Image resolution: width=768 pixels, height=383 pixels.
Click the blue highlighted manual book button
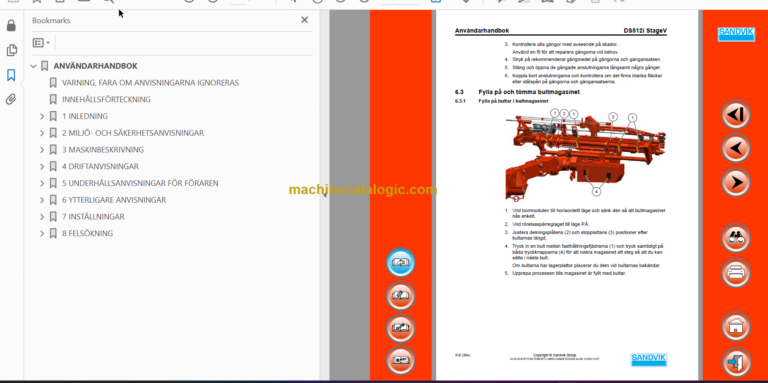click(x=401, y=263)
